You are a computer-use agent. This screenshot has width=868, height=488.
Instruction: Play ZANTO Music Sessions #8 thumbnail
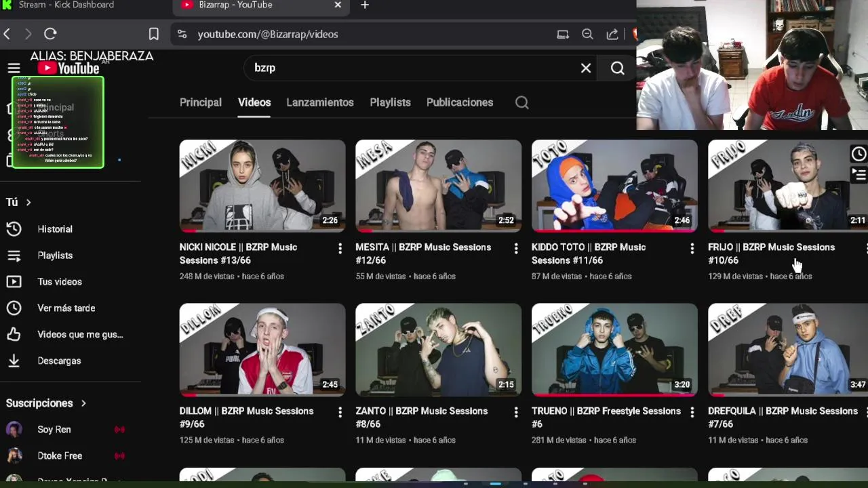point(438,350)
